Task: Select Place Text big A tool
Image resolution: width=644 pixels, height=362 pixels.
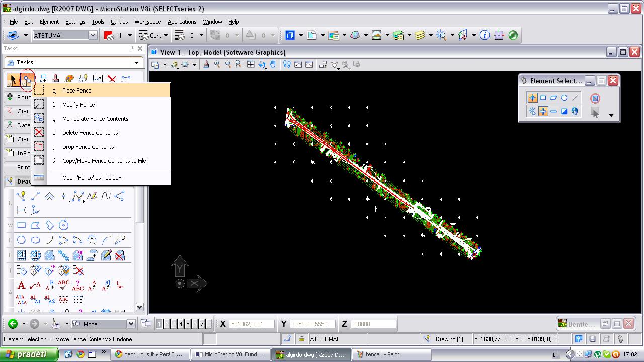Action: point(21,286)
